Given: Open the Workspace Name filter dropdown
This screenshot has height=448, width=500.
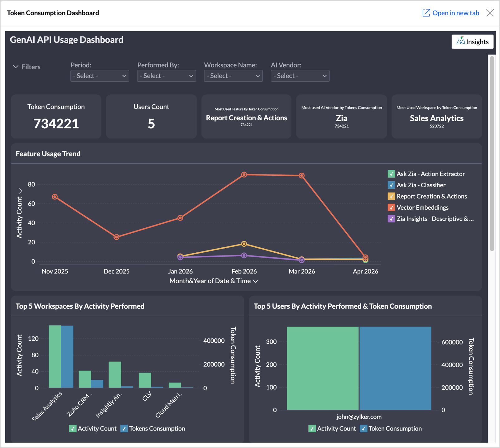Looking at the screenshot, I should pos(233,76).
